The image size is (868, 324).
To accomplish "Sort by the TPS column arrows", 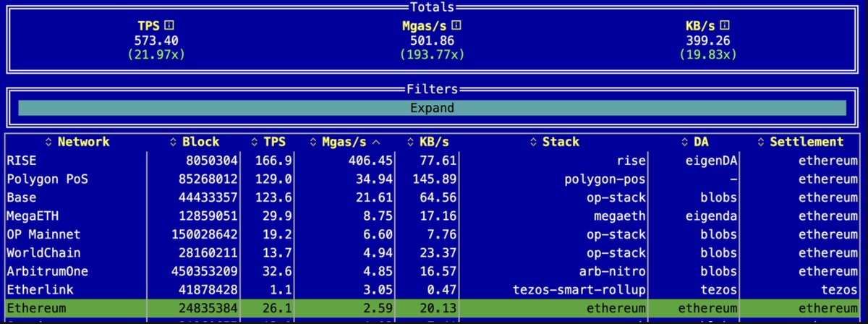I will click(254, 142).
